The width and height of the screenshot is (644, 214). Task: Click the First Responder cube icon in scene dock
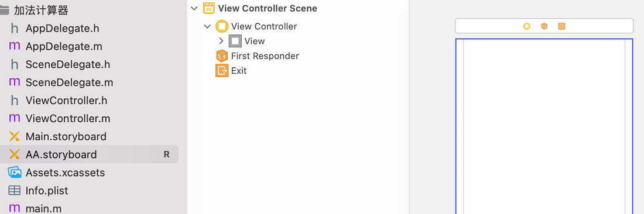[x=544, y=26]
